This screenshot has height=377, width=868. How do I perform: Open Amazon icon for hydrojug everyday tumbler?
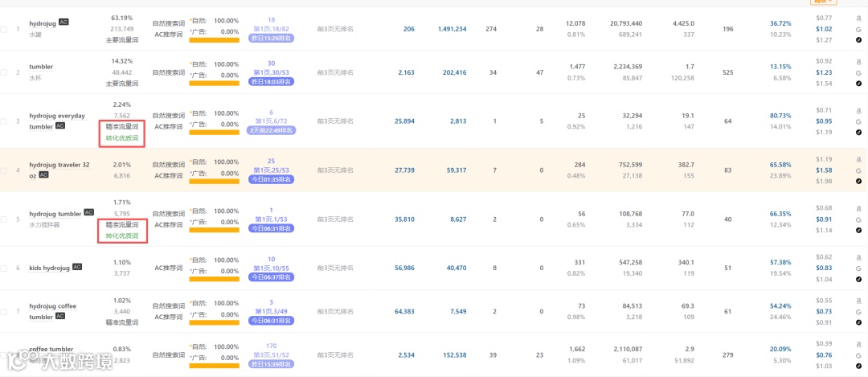[x=858, y=110]
